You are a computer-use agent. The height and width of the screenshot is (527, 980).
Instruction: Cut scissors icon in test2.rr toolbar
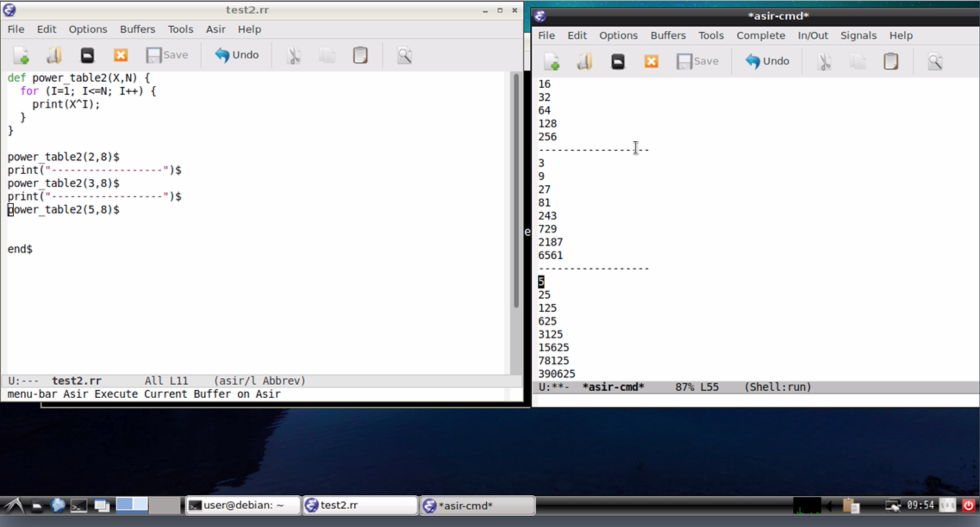294,55
